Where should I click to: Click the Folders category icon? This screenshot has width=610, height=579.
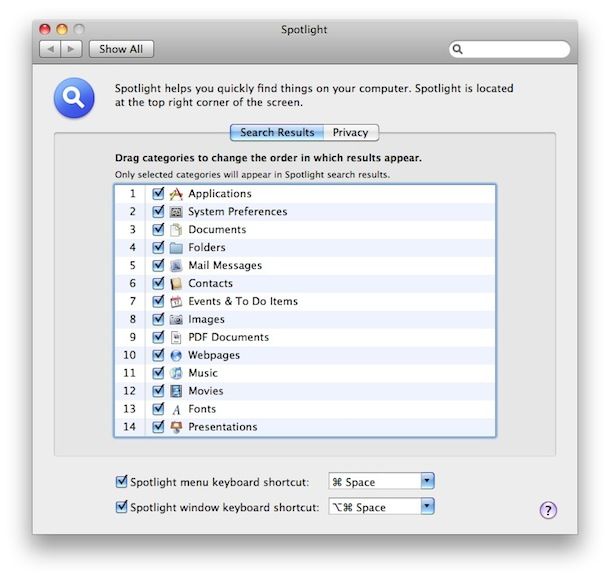(x=176, y=247)
